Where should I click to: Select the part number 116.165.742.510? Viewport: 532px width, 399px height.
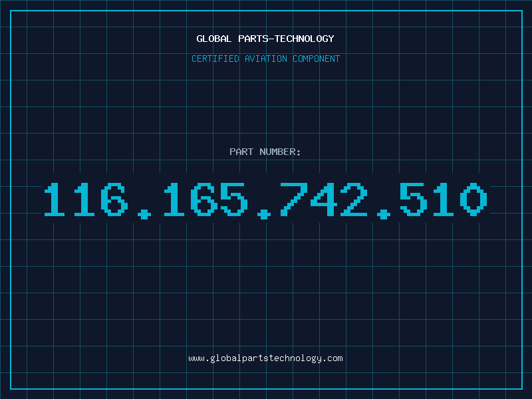(265, 200)
